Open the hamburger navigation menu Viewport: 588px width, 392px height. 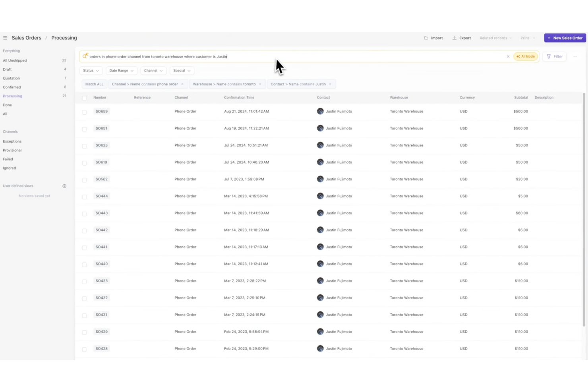[5, 38]
